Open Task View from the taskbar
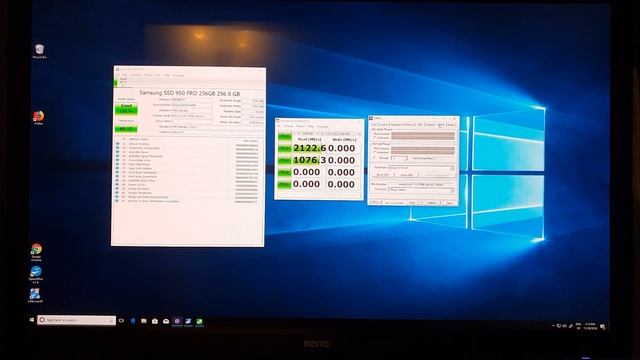Image resolution: width=640 pixels, height=360 pixels. click(x=121, y=321)
